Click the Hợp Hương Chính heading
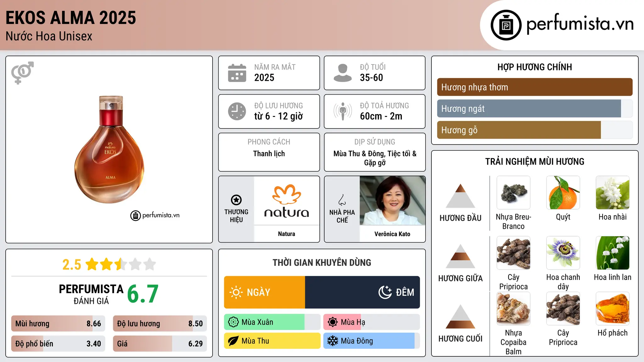Screen dimensions: 644x362 (x=535, y=67)
